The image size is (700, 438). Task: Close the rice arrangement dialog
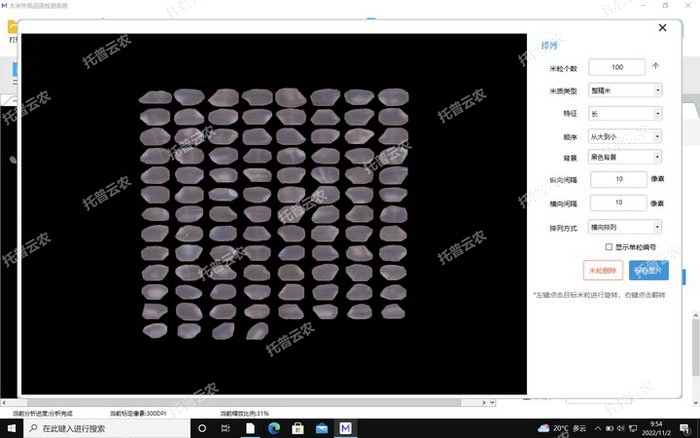click(x=662, y=28)
